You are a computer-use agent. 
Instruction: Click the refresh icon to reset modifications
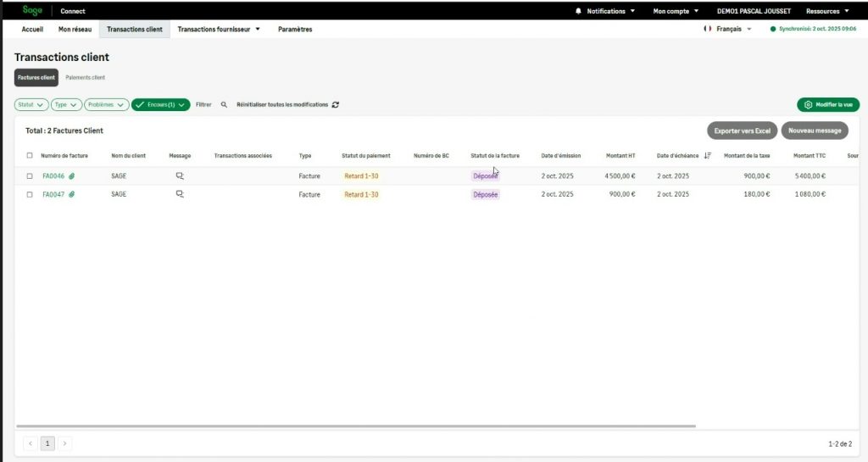coord(336,105)
